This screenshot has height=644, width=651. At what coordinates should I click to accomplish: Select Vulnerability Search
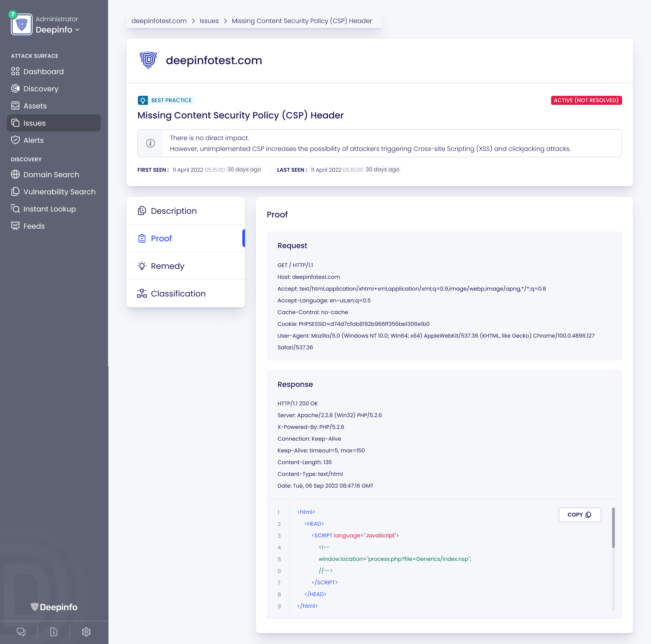(x=59, y=191)
